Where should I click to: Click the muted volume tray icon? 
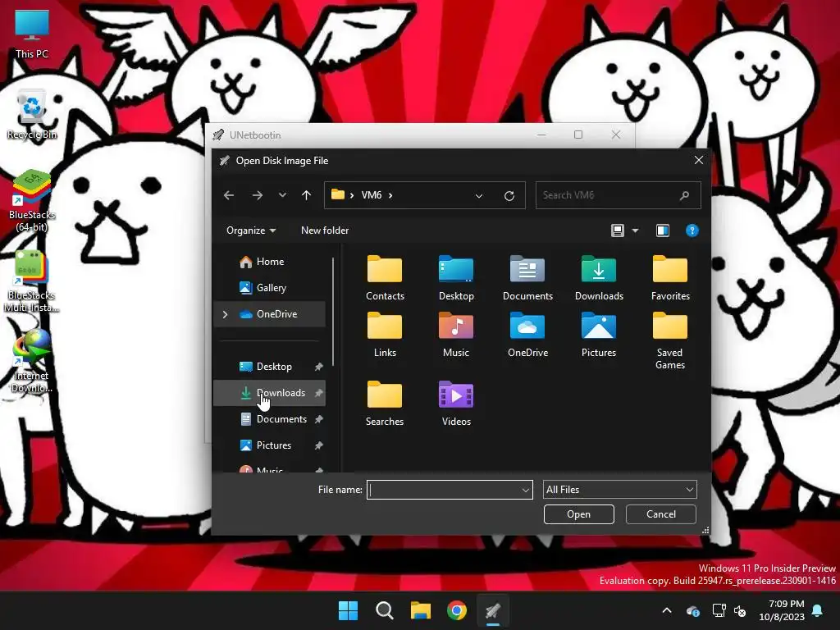741,610
